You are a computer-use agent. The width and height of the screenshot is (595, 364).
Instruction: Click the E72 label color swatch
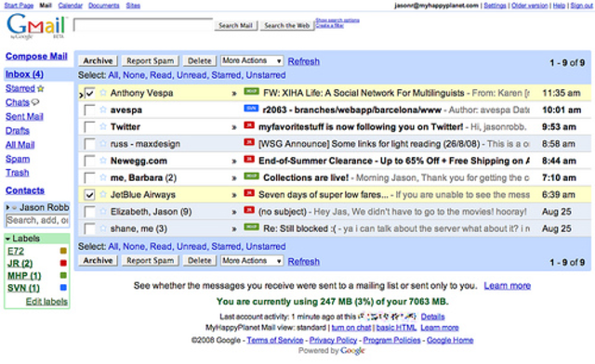click(63, 251)
